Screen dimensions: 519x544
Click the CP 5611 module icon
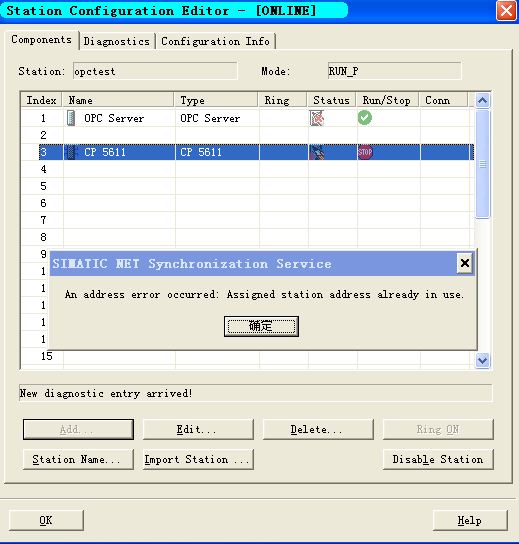71,152
